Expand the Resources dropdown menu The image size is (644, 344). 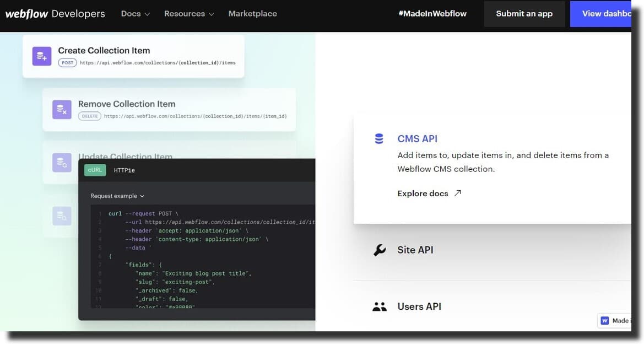click(189, 14)
